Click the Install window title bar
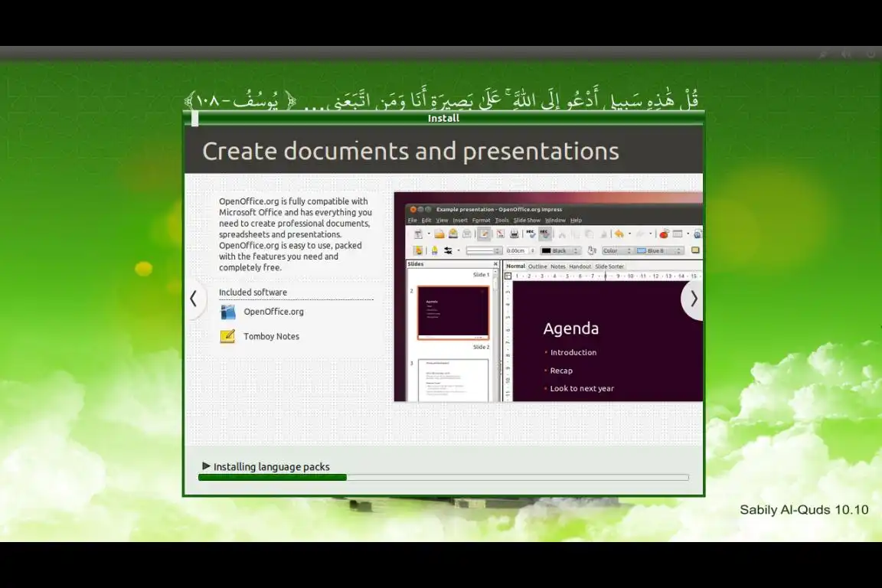The width and height of the screenshot is (882, 588). [x=443, y=118]
